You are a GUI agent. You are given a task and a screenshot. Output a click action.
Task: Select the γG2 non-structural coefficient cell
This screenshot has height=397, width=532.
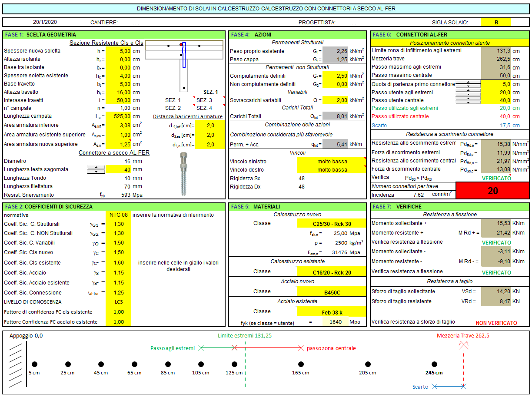pyautogui.click(x=118, y=233)
